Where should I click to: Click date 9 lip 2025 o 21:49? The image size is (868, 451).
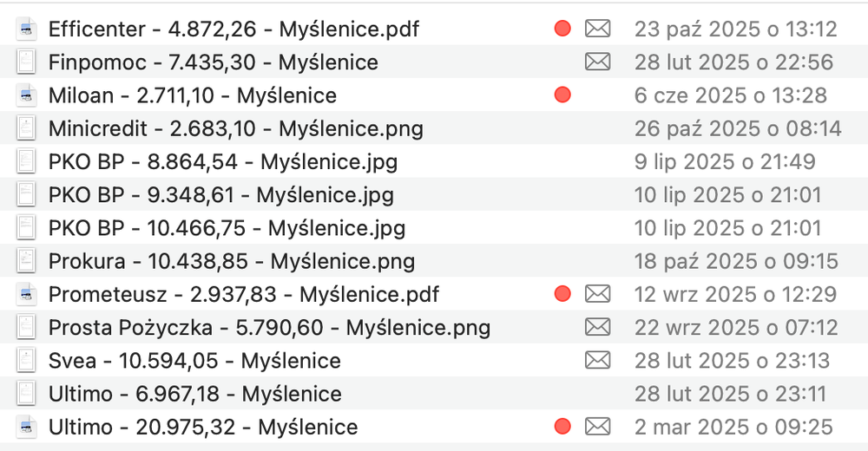pyautogui.click(x=725, y=161)
